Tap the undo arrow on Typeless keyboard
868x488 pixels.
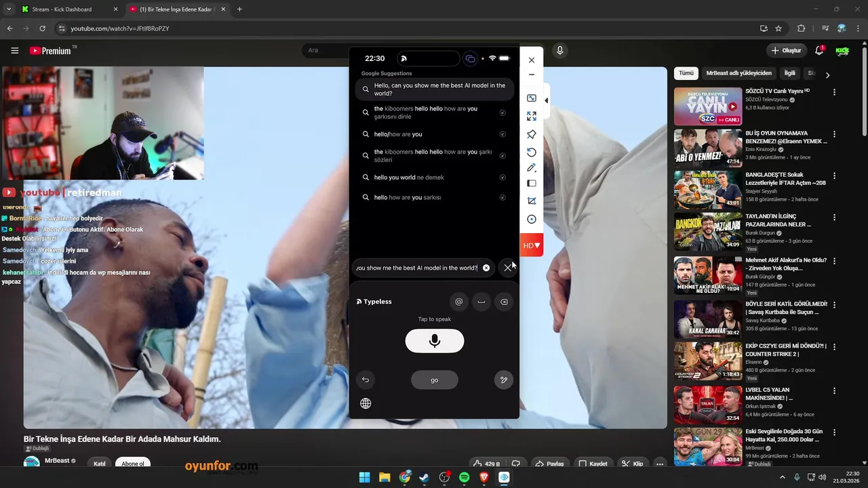click(x=366, y=380)
